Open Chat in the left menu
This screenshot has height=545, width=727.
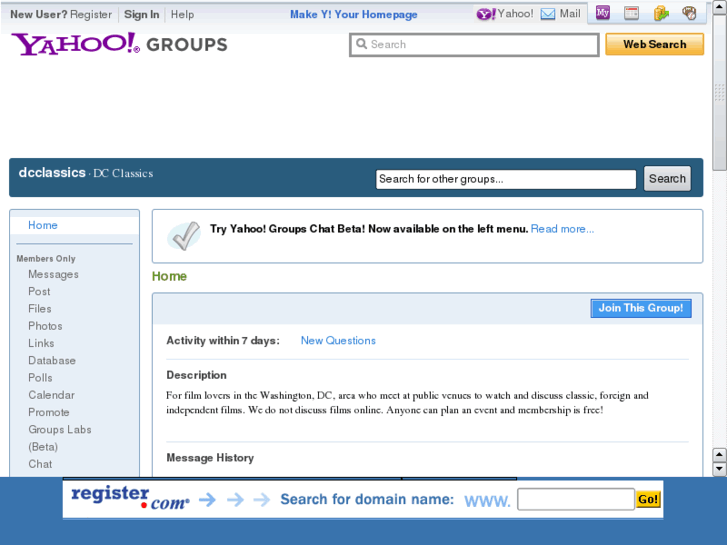click(x=40, y=464)
